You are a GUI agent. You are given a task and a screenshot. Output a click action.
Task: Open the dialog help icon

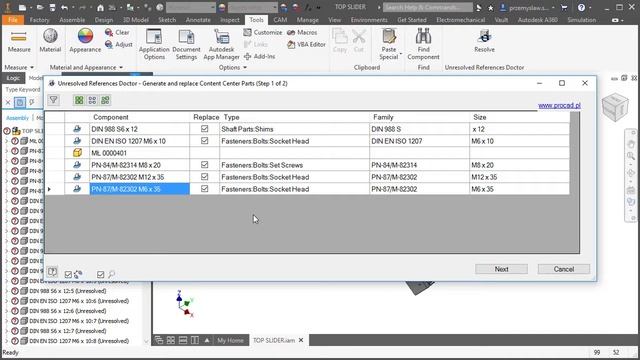52,272
